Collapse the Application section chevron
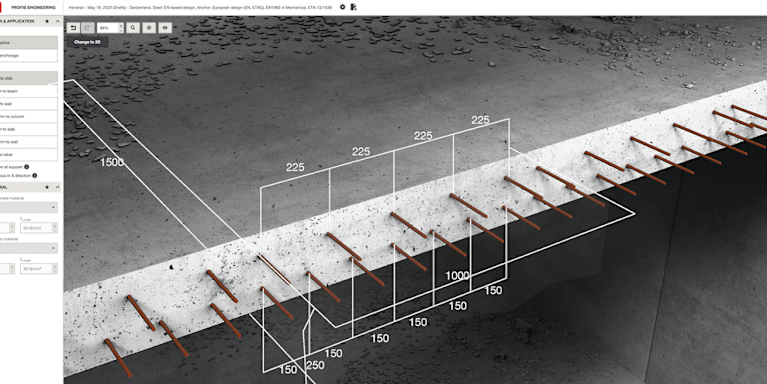 click(57, 22)
